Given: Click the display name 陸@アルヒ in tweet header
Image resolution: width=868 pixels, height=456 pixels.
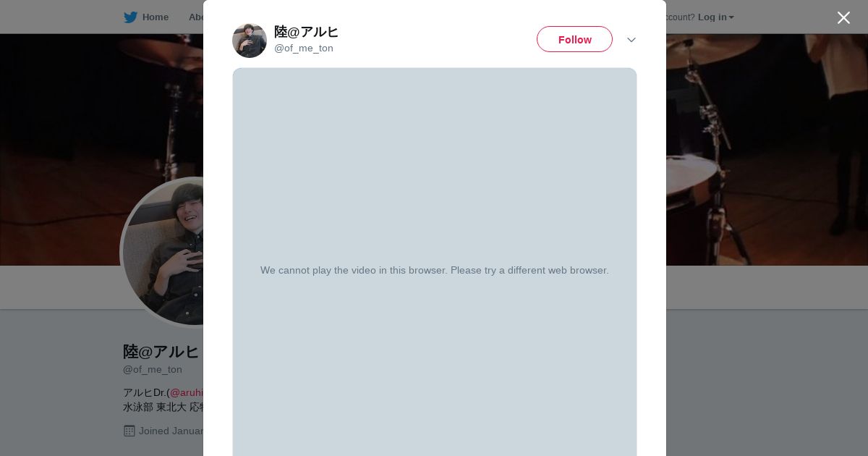Looking at the screenshot, I should click(306, 32).
